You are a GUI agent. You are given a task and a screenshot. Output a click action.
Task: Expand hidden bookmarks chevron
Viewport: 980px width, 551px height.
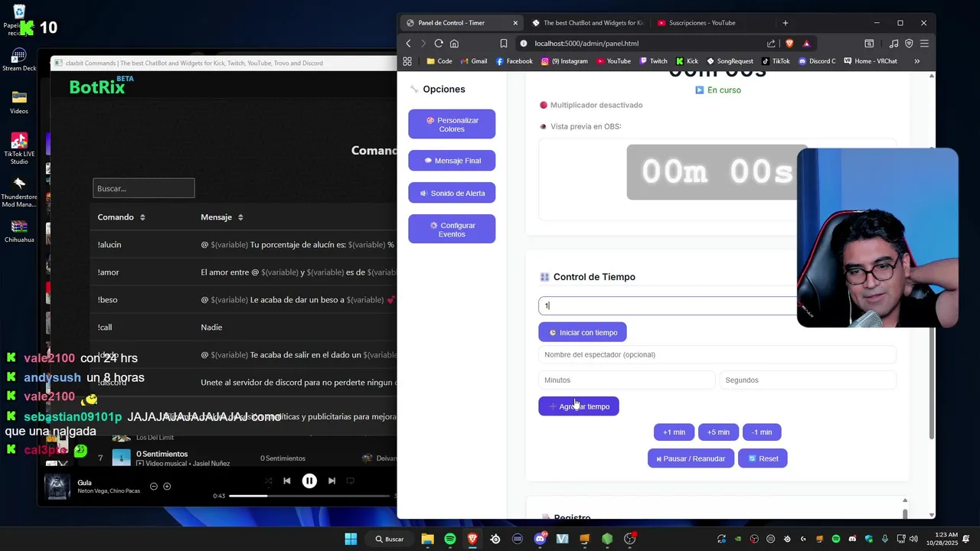point(916,61)
